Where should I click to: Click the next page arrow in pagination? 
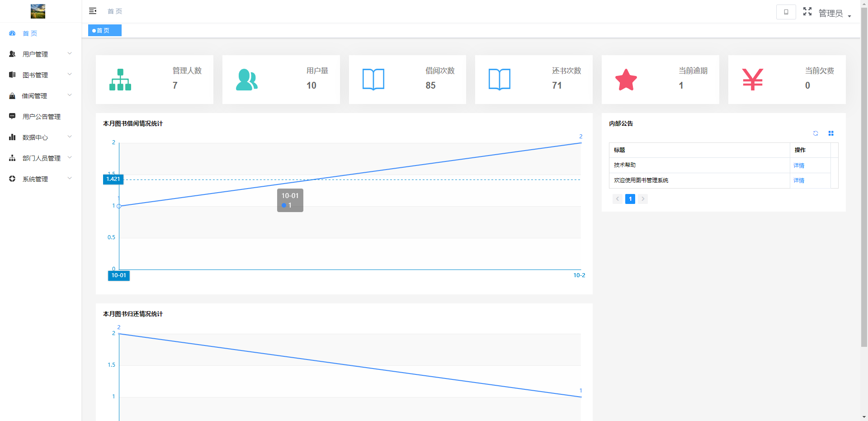coord(642,199)
